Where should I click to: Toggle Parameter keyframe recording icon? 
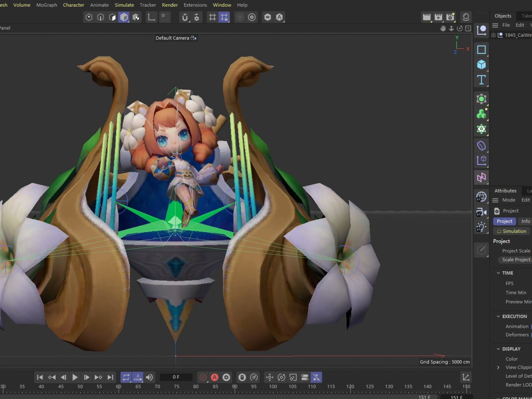305,377
